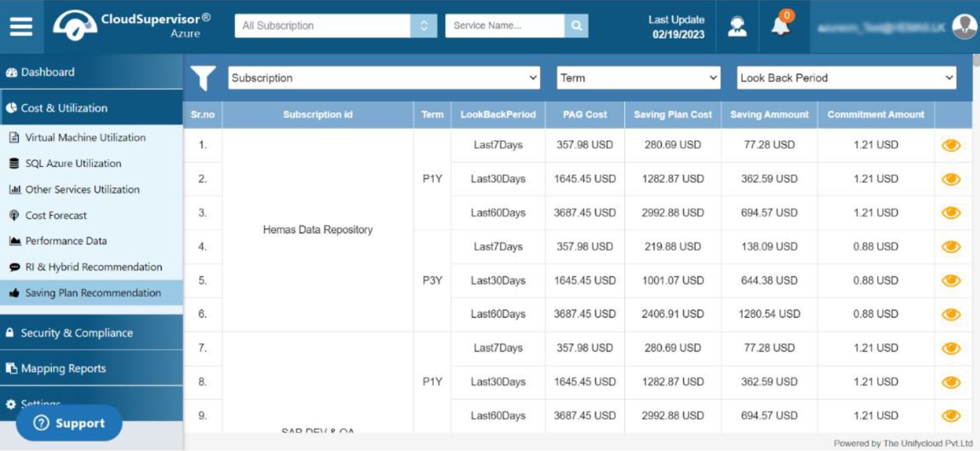Click the Service Name search field
This screenshot has width=980, height=451.
click(x=505, y=26)
